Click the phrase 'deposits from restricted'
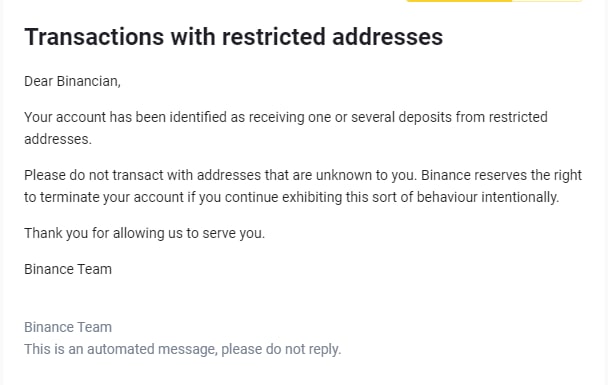 pos(473,117)
